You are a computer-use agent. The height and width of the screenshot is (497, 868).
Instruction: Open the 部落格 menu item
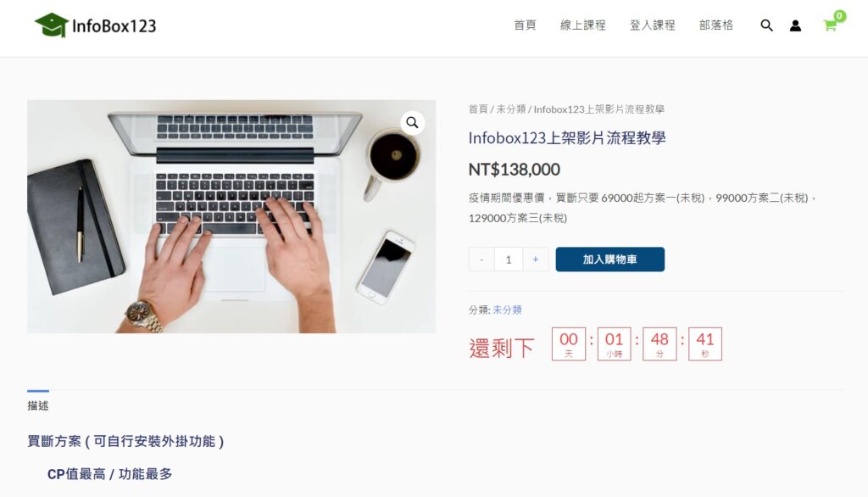click(x=715, y=25)
